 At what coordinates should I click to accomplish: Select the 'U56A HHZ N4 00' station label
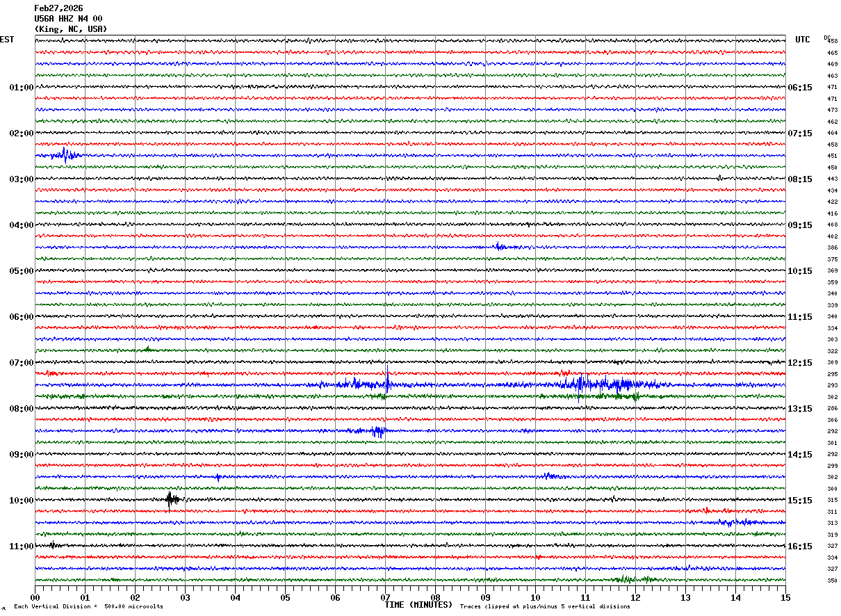tap(68, 19)
